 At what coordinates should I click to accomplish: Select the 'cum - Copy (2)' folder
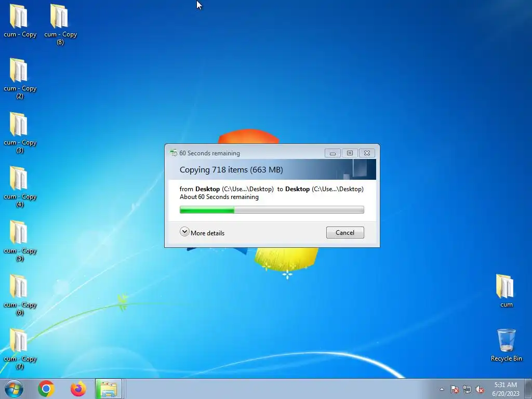20,78
